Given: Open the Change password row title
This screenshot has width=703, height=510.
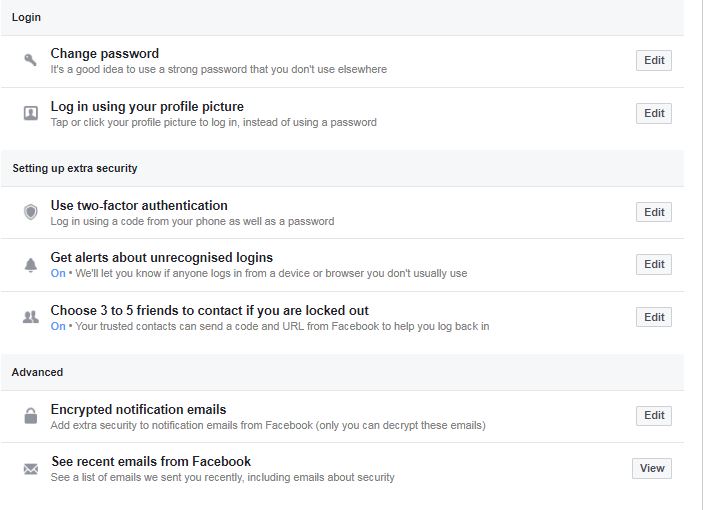Looking at the screenshot, I should [x=105, y=54].
